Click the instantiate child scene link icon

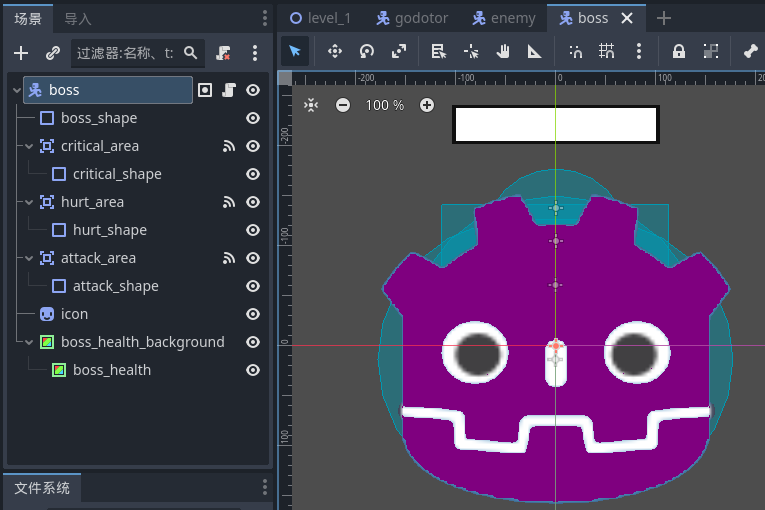pos(52,53)
